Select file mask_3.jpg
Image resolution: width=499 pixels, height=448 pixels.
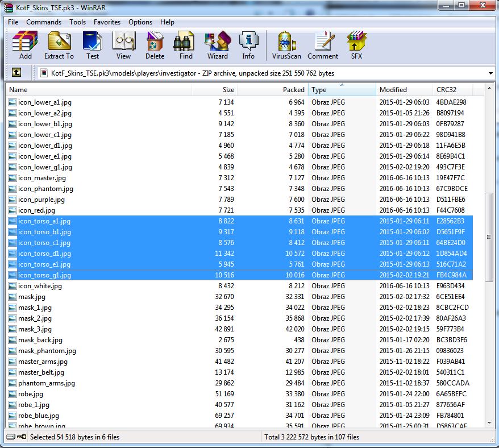point(35,329)
